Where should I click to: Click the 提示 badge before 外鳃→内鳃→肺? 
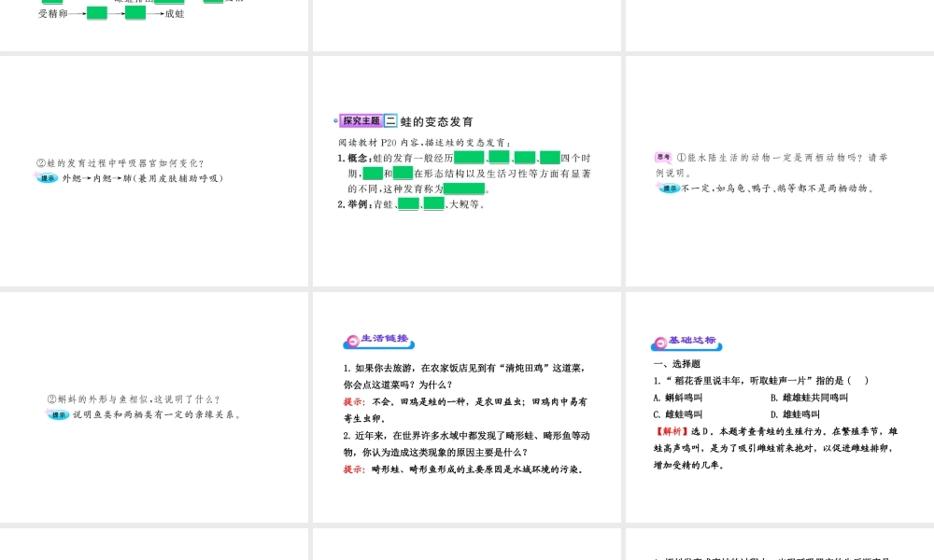[48, 178]
